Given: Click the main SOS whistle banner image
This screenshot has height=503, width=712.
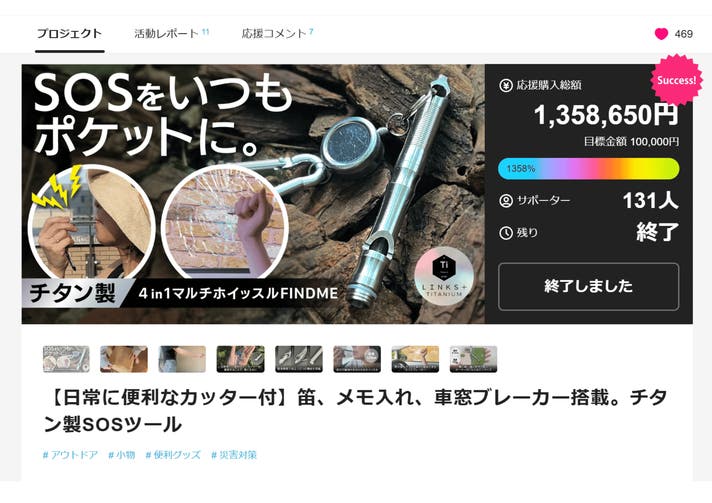Looking at the screenshot, I should 253,194.
